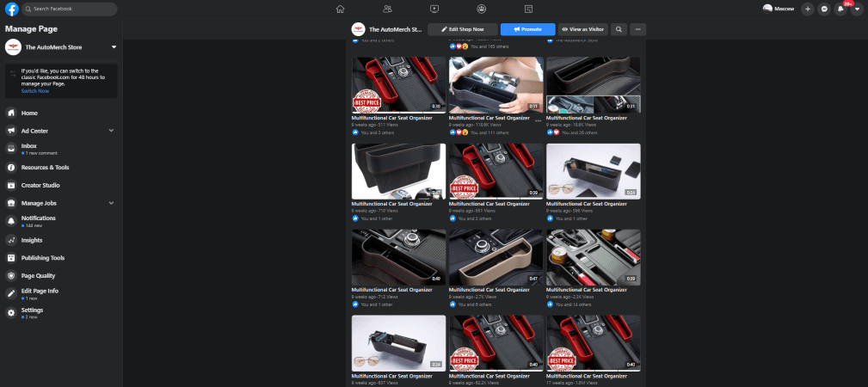
Task: Open the account dropdown arrow at top right
Action: 856,9
